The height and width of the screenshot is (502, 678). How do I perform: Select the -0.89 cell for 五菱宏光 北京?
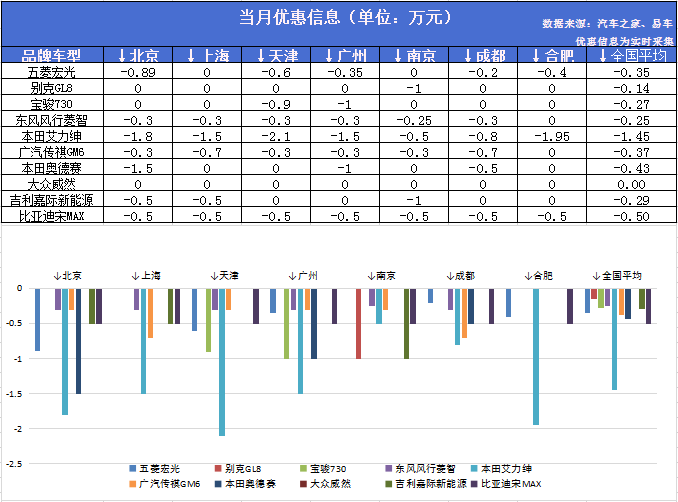point(138,72)
